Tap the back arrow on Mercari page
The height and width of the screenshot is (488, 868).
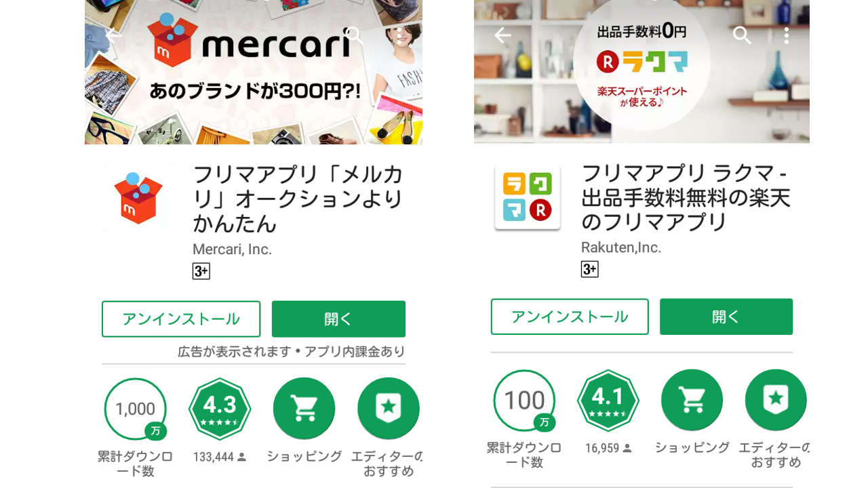114,35
